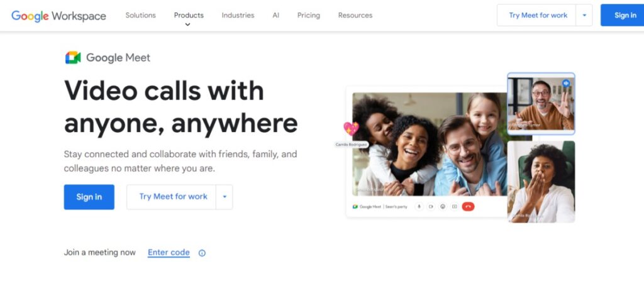Click Sign in button in the top navigation
This screenshot has width=644, height=293.
coord(623,15)
